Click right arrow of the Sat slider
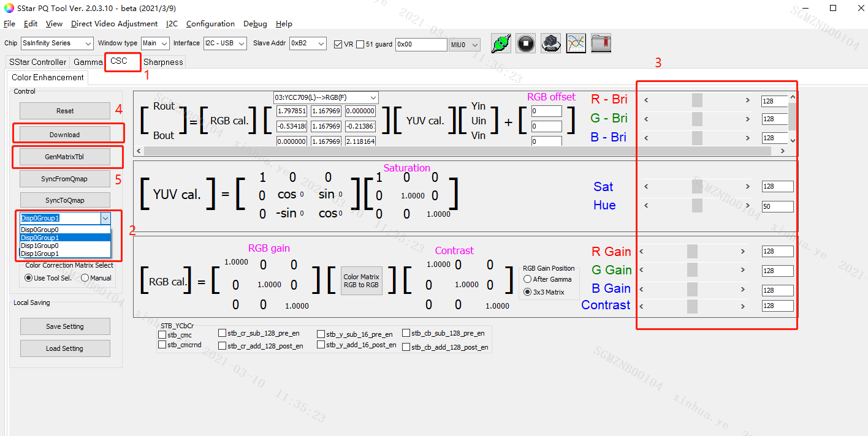The height and width of the screenshot is (436, 868). (x=747, y=187)
